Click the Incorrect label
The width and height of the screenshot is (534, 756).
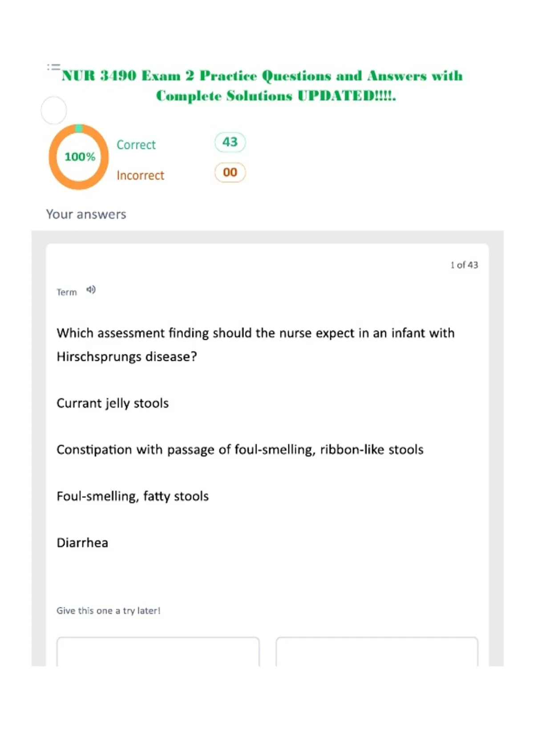[x=140, y=176]
